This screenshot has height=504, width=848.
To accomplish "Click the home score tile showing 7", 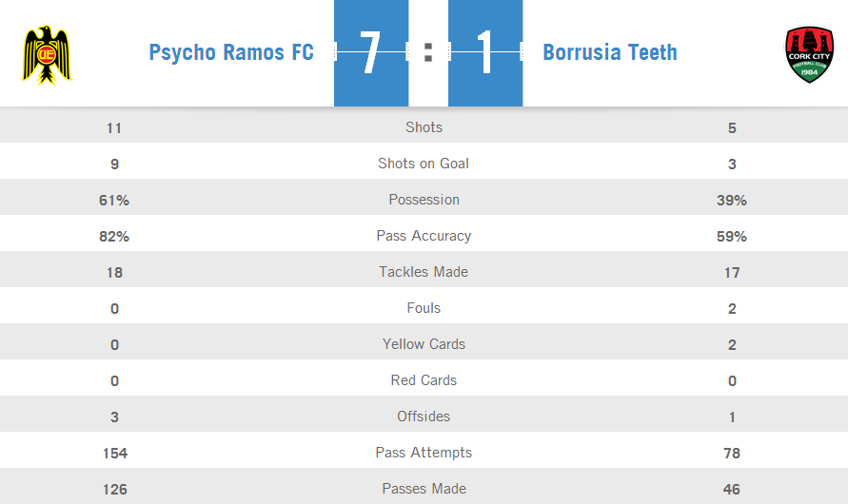I will [371, 53].
